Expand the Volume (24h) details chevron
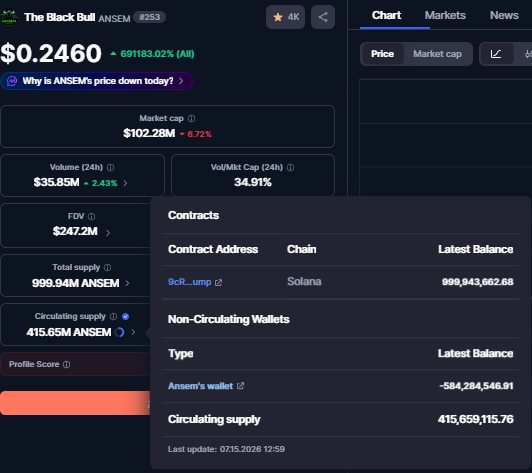The height and width of the screenshot is (473, 532). 125,183
